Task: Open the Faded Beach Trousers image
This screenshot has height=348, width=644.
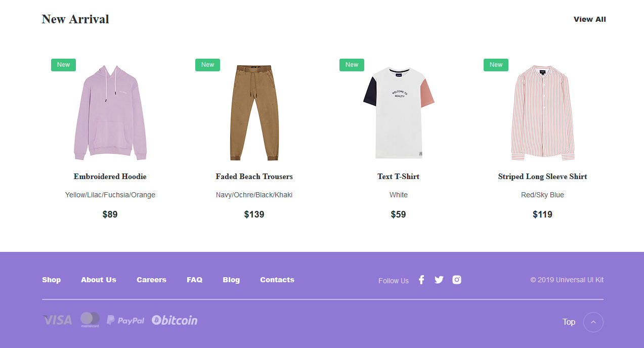Action: [x=254, y=112]
